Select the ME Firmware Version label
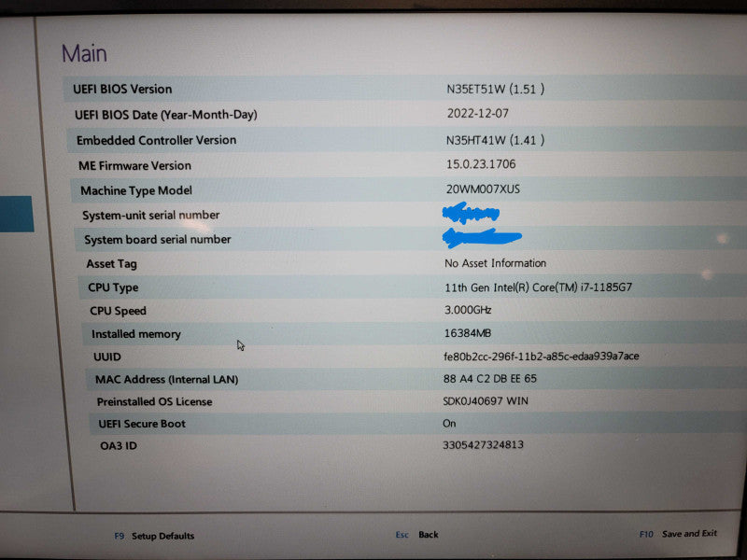This screenshot has width=747, height=560. coord(134,166)
